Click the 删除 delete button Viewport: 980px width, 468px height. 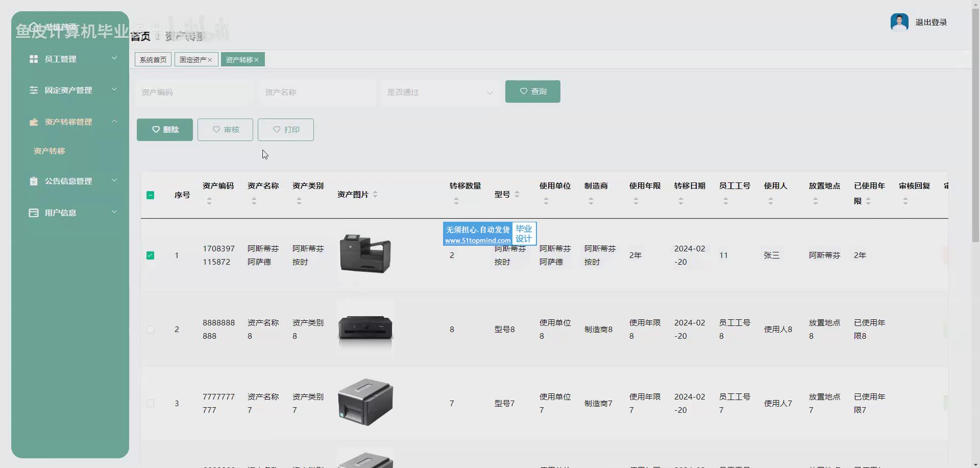tap(165, 130)
